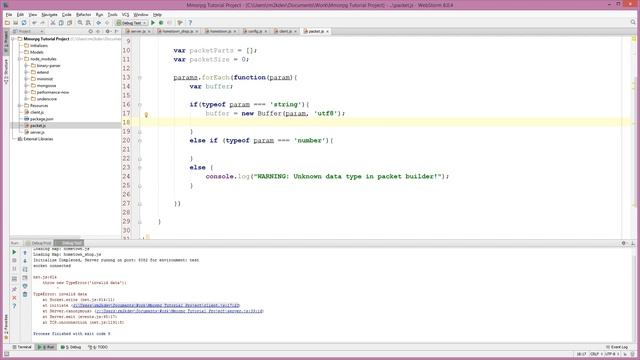Expand the underscore folder
Viewport: 640px width, 360px height.
27,99
